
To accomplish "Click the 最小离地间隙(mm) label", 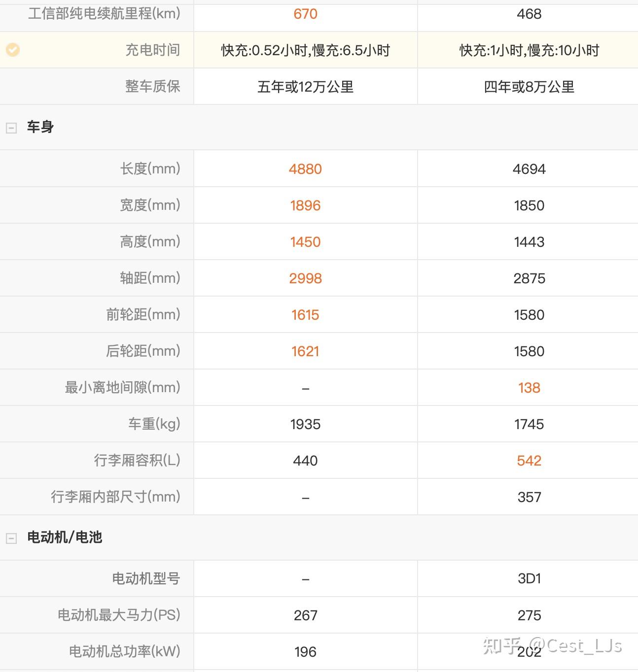I will pos(123,387).
